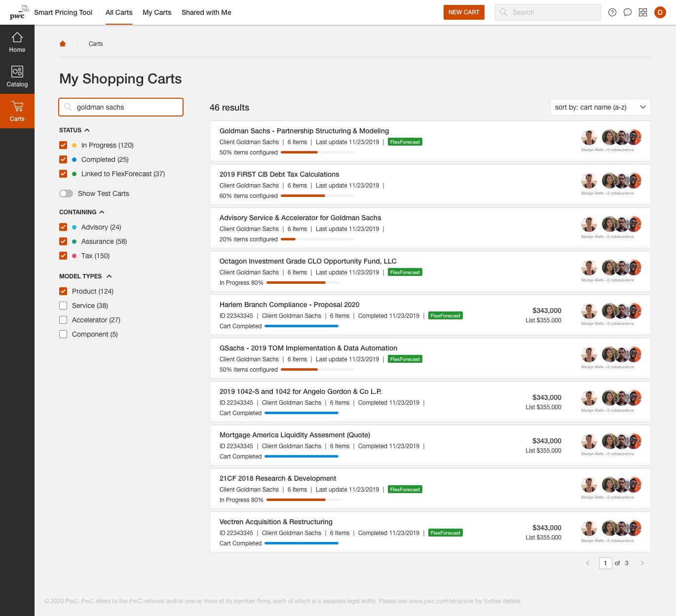
Task: Click collaborator avatars on Goldman Sachs Partnership cart
Action: (x=622, y=138)
